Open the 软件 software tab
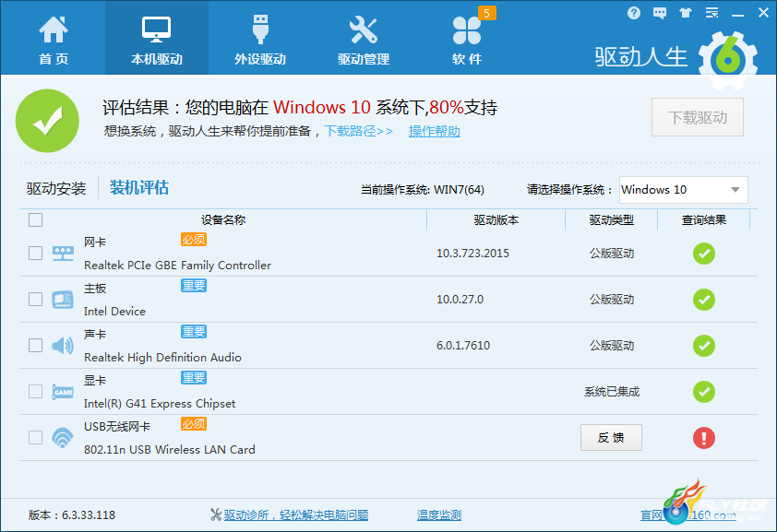The height and width of the screenshot is (532, 777). [467, 39]
